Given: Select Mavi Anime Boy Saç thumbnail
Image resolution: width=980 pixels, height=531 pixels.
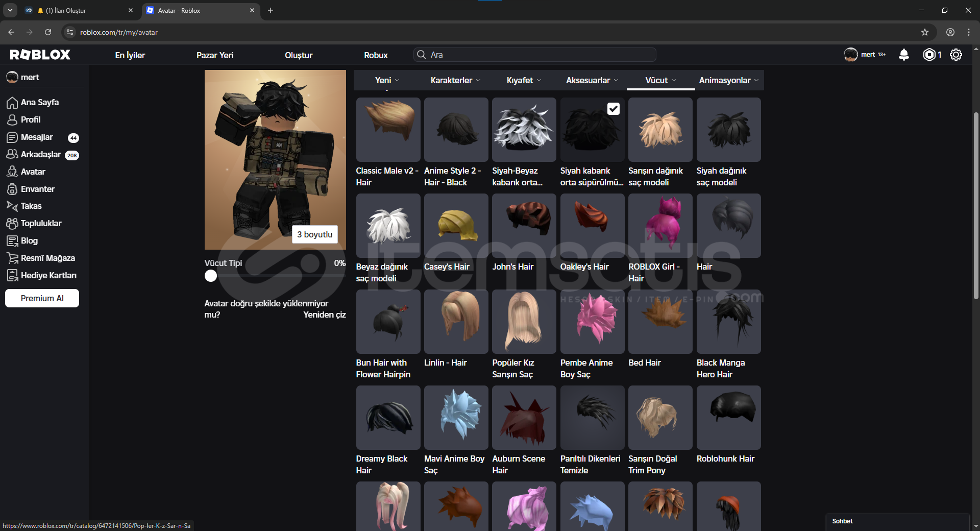Looking at the screenshot, I should (456, 418).
